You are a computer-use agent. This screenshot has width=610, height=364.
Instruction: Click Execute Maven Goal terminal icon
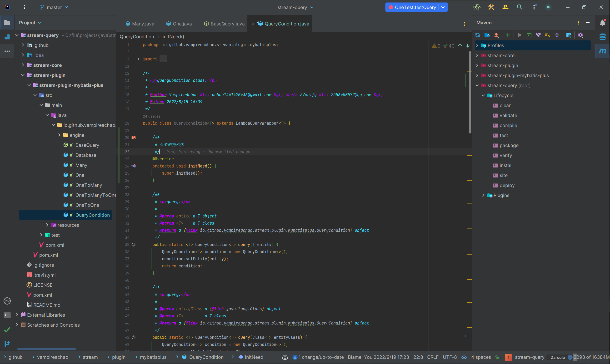[x=529, y=35]
